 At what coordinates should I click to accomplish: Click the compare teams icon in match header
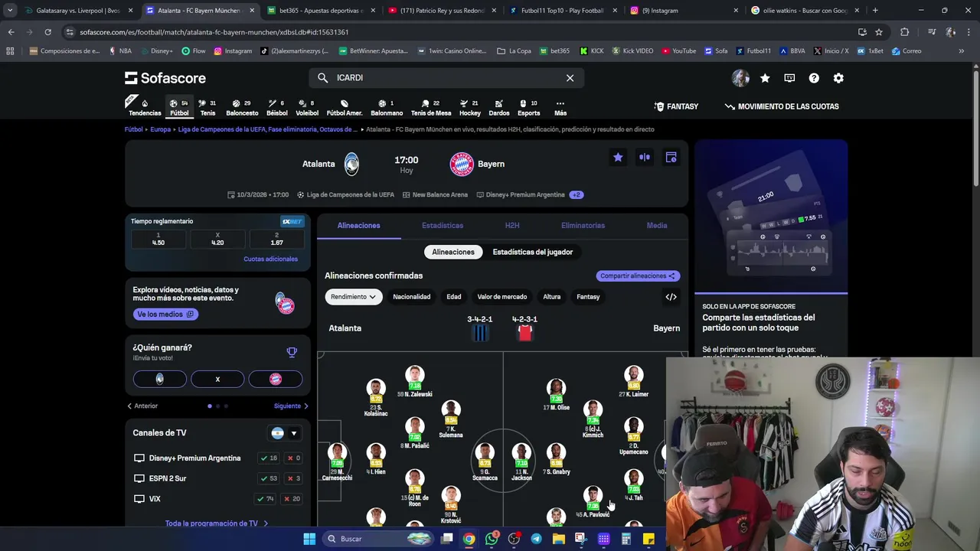pos(645,158)
